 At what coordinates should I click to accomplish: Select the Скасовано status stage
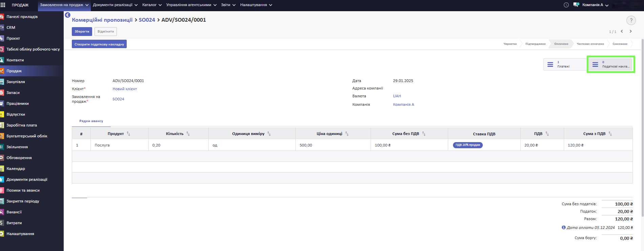pos(620,44)
